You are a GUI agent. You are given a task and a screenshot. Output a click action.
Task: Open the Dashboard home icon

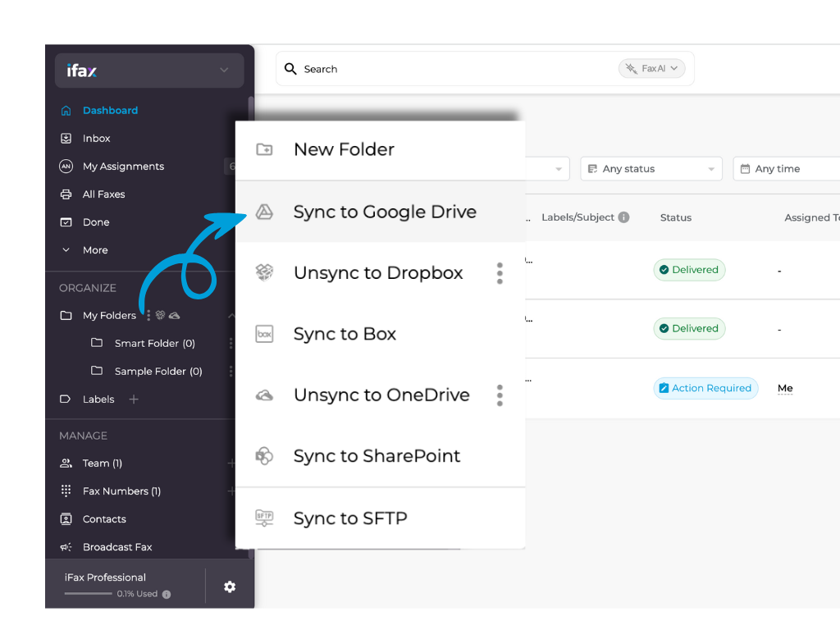(x=66, y=111)
